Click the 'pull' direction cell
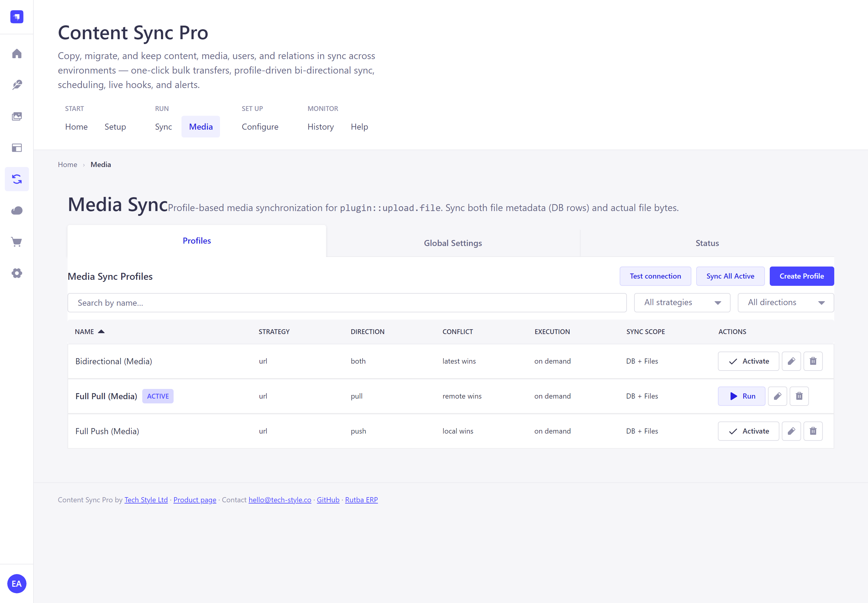The height and width of the screenshot is (603, 868). (357, 396)
